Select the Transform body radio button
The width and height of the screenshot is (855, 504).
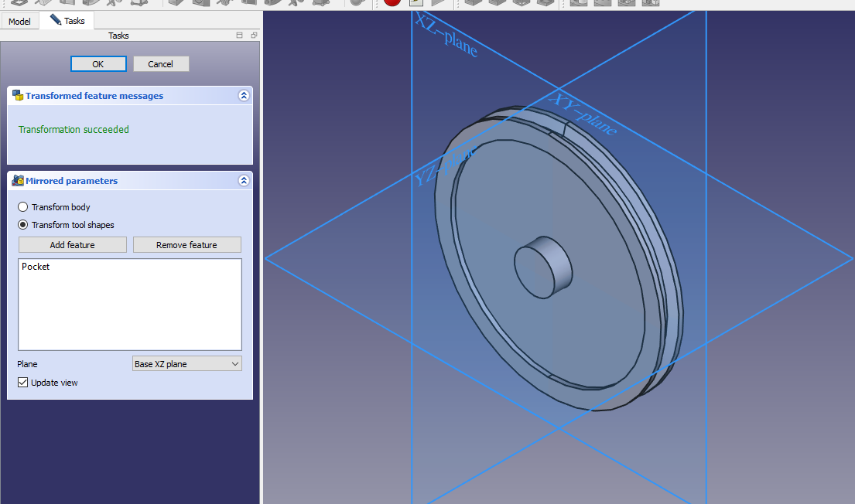click(x=23, y=207)
